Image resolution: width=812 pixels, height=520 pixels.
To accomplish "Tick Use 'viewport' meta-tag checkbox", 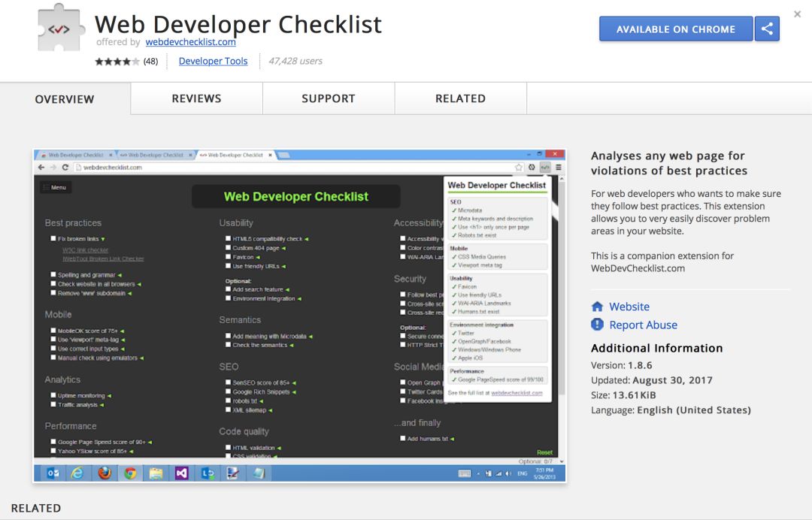I will 53,340.
